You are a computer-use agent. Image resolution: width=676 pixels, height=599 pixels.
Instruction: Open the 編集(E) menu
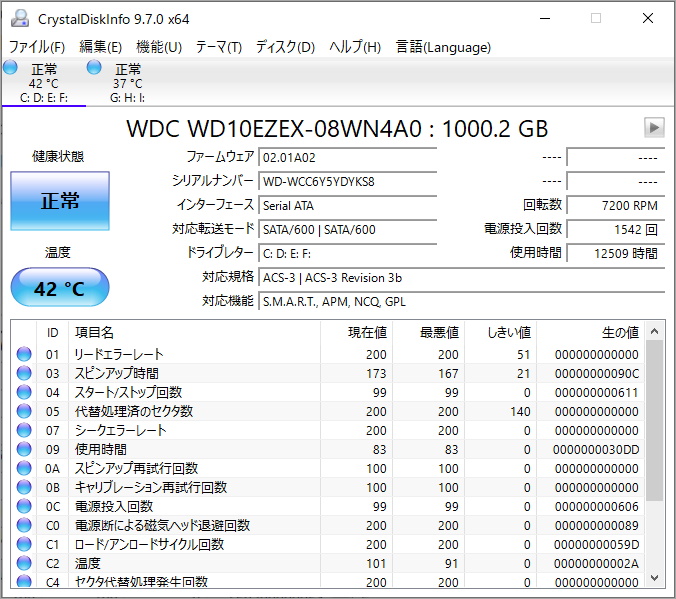[101, 47]
